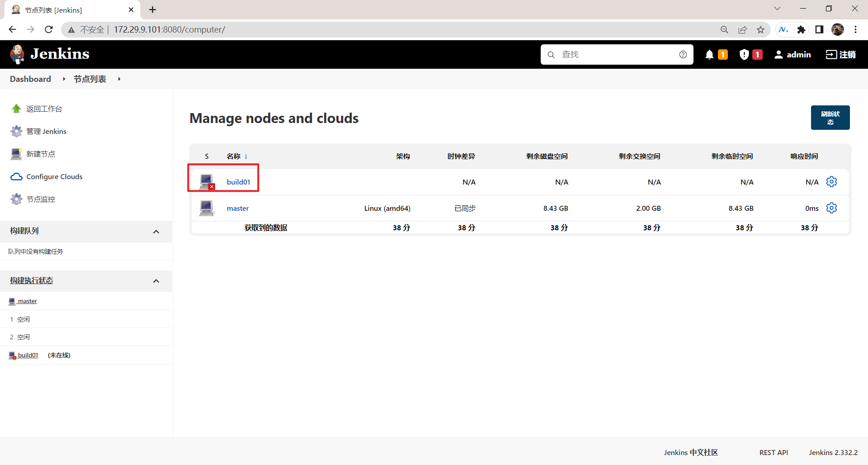
Task: Reload the page in browser
Action: point(49,29)
